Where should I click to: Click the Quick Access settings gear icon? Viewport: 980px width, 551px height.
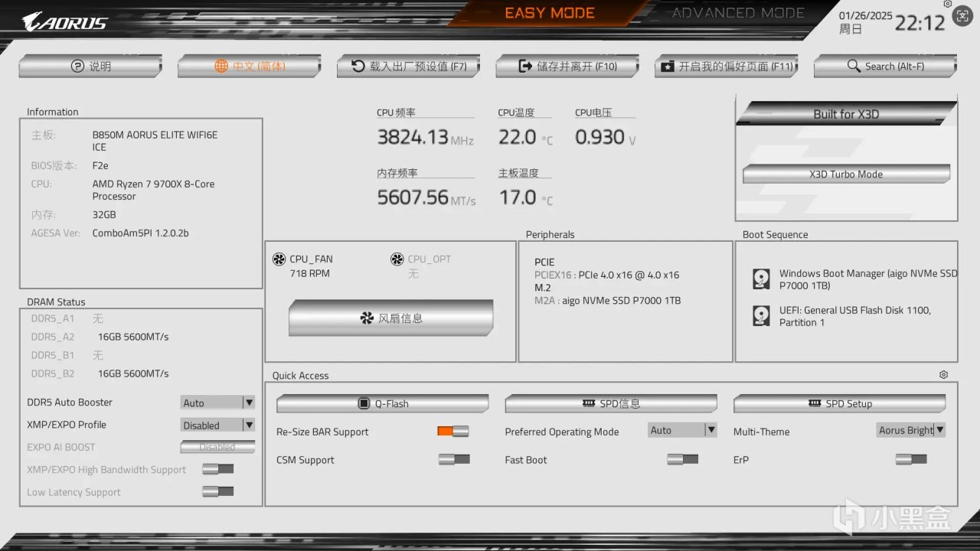(943, 374)
